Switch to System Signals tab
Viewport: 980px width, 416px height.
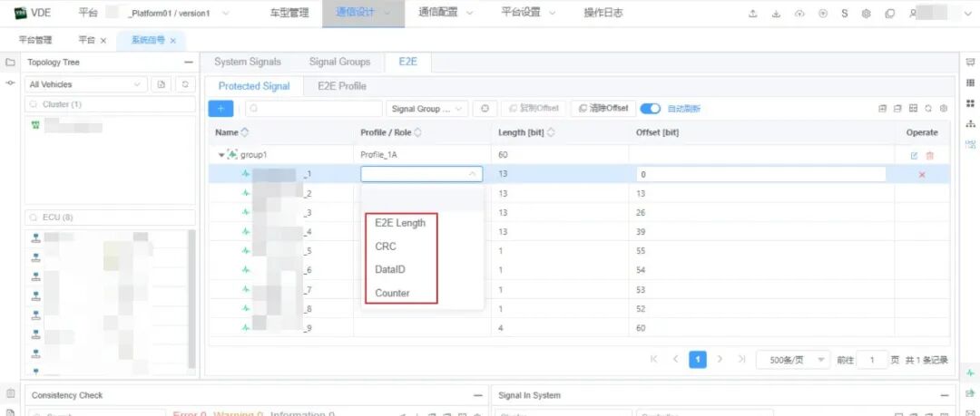click(248, 62)
